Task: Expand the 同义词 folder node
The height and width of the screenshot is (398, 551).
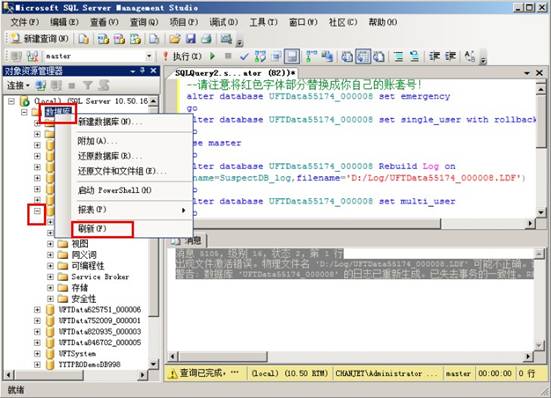Action: tap(50, 255)
